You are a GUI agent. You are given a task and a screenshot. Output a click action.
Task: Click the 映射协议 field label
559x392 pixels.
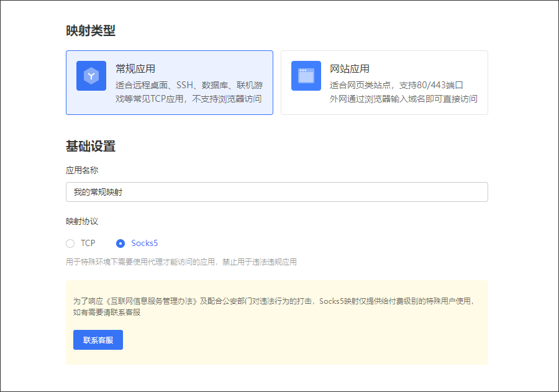click(x=82, y=221)
